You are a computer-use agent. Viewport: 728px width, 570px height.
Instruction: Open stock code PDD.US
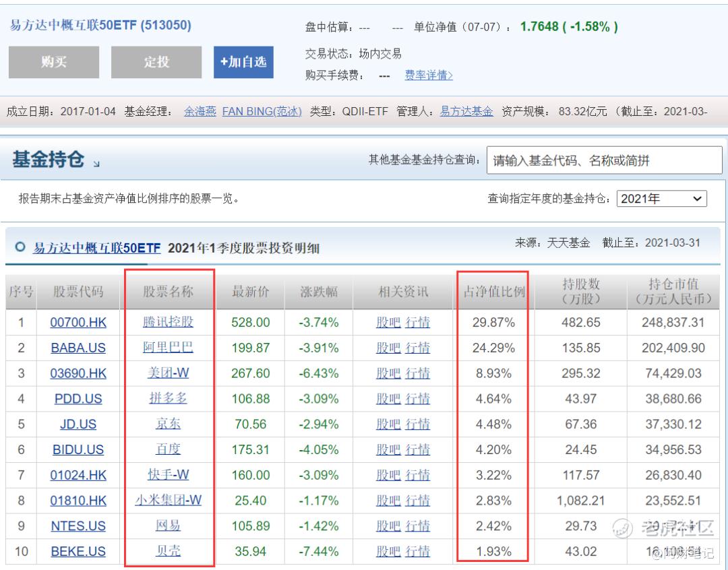[x=78, y=399]
